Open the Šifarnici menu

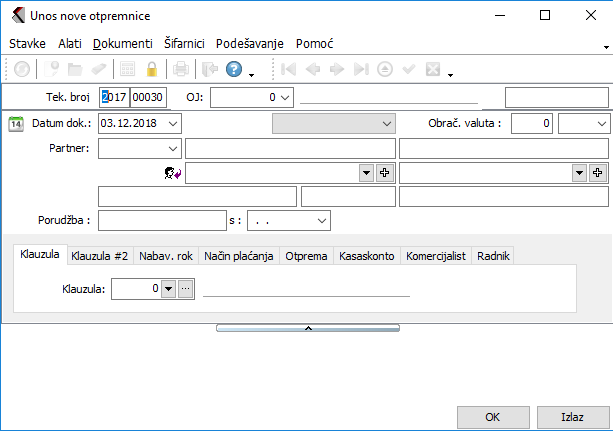point(184,44)
